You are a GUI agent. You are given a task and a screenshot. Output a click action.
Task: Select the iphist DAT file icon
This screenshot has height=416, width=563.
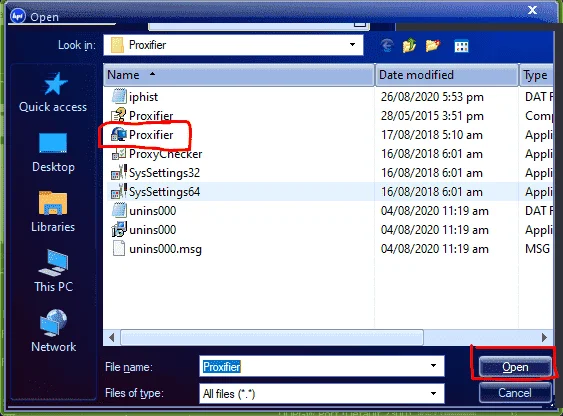[x=119, y=97]
